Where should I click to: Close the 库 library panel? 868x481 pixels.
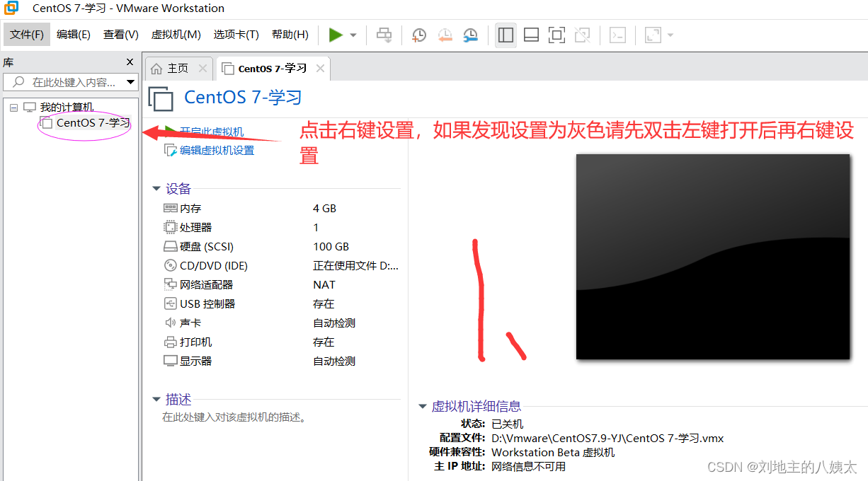[x=130, y=62]
